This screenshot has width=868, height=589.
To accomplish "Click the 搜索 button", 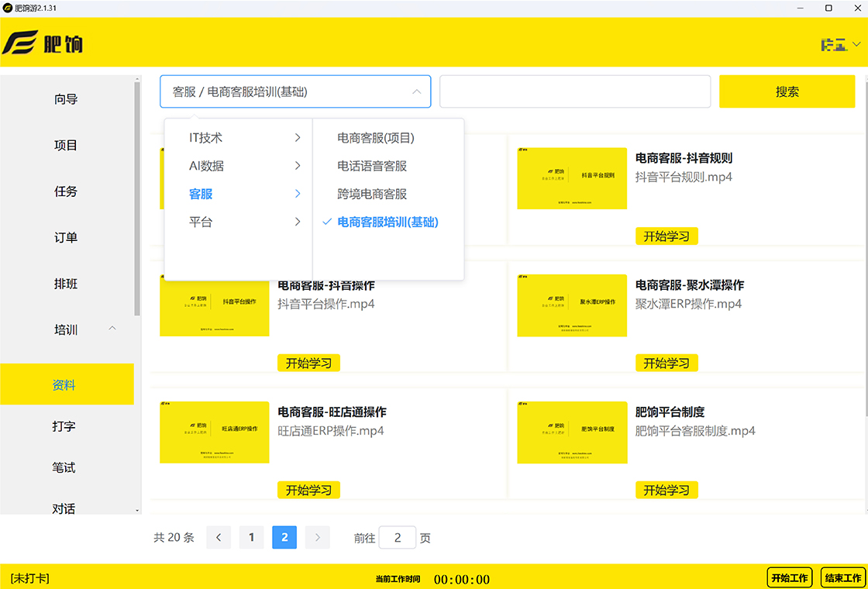I will (x=787, y=91).
